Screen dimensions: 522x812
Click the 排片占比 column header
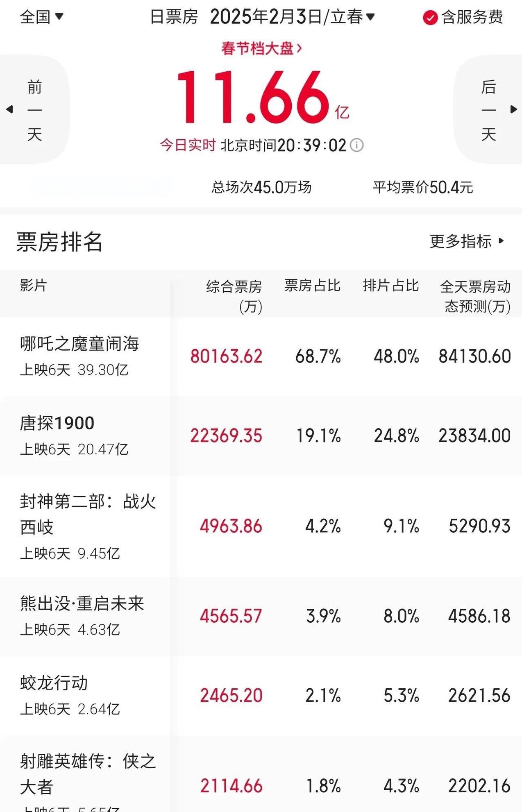point(391,286)
